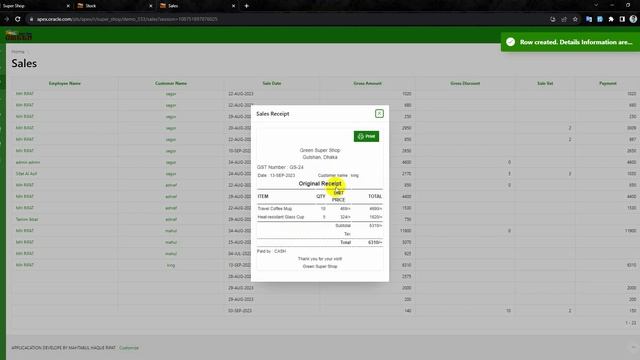Image resolution: width=640 pixels, height=360 pixels.
Task: Click the 'Sales Receipt' dialog title
Action: coord(273,114)
